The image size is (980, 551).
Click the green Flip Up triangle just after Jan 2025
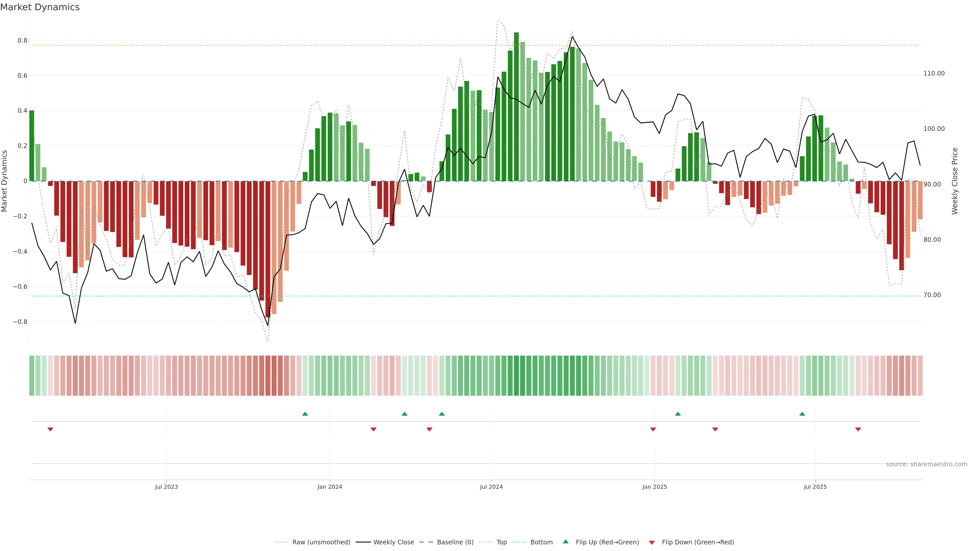[678, 414]
